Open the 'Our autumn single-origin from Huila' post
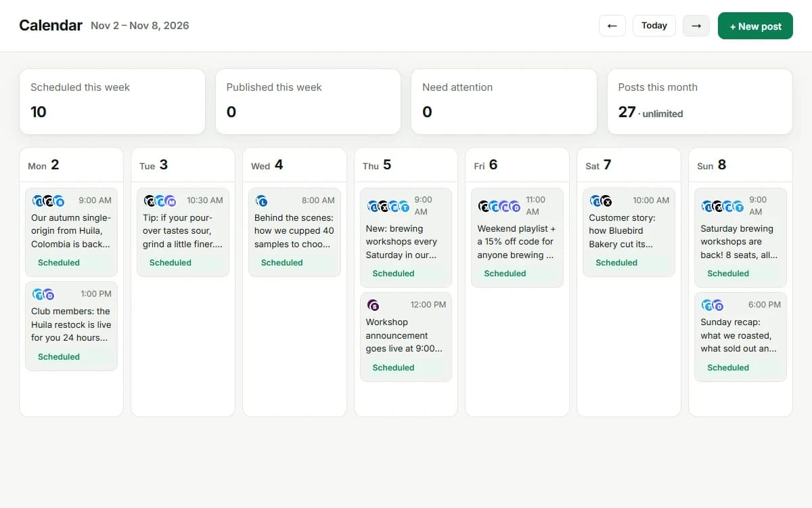Viewport: 812px width, 508px height. coord(71,232)
